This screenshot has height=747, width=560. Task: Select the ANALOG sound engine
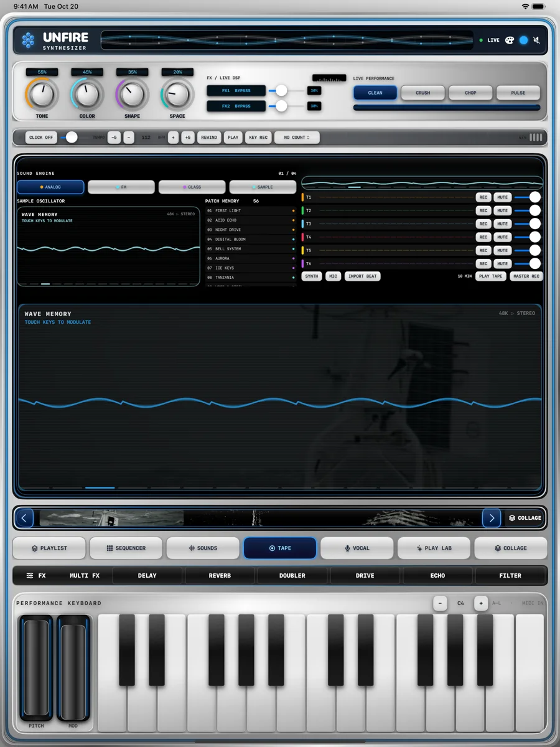click(50, 187)
